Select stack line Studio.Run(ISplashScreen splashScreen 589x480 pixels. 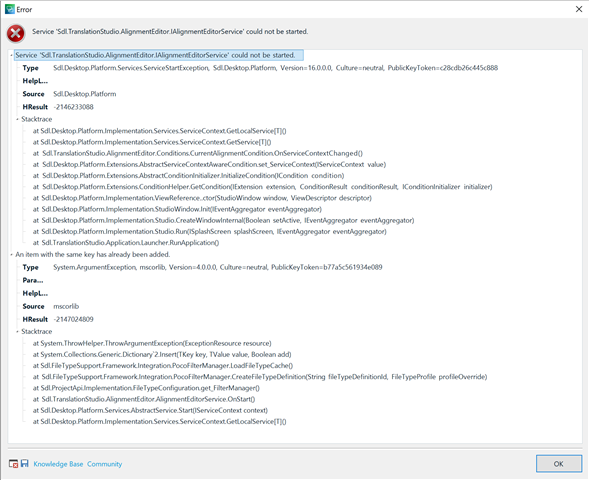point(209,231)
